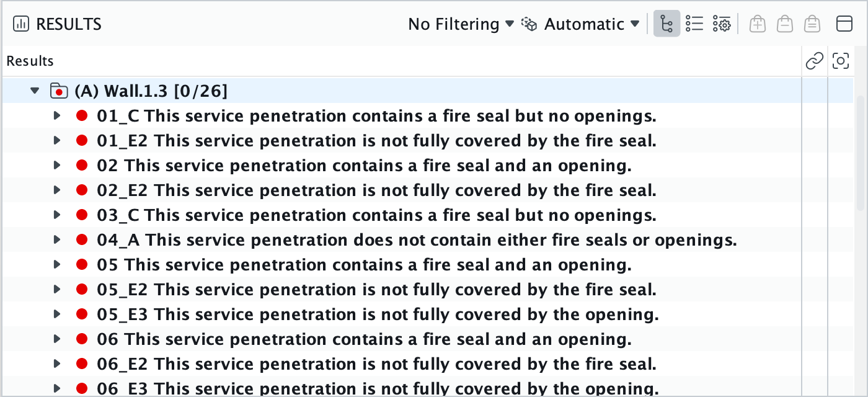Open the No Filtering dropdown
This screenshot has width=868, height=397.
[x=461, y=24]
